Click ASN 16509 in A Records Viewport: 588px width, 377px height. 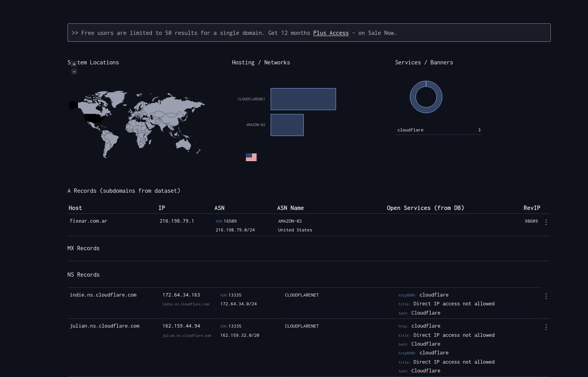click(x=230, y=221)
